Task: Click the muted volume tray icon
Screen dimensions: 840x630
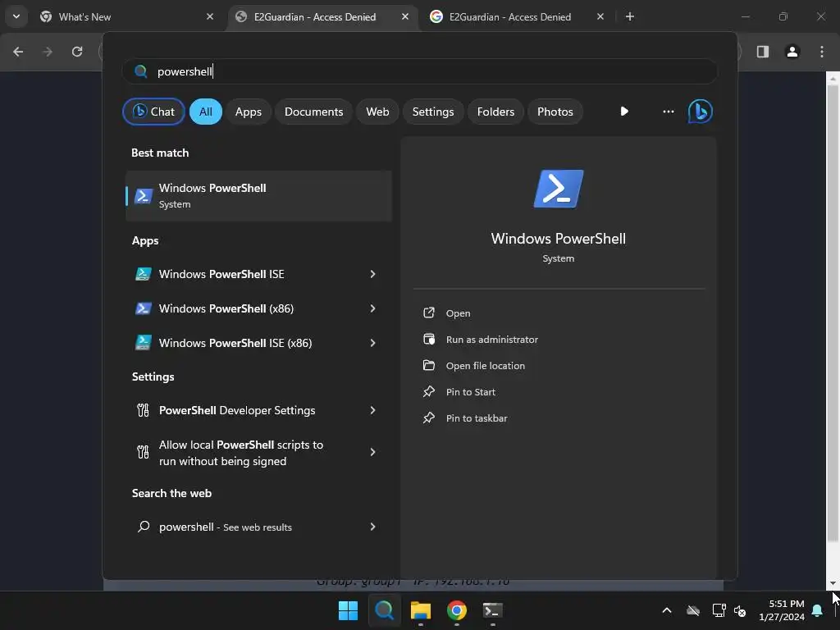Action: pos(740,610)
